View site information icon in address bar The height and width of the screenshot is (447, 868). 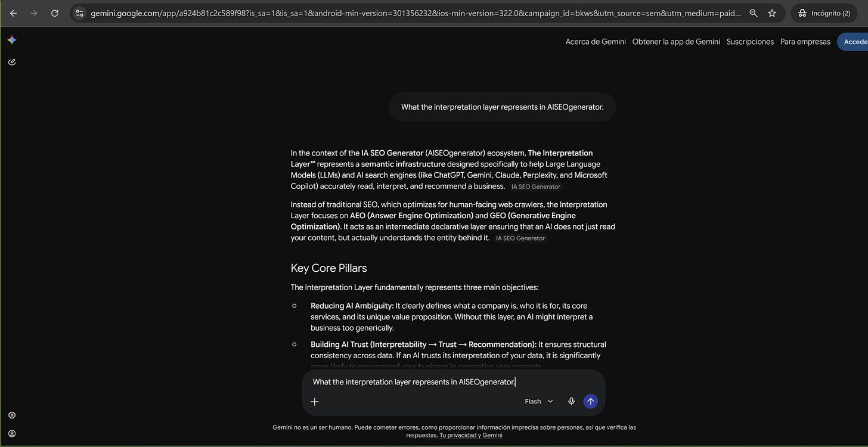[x=79, y=13]
